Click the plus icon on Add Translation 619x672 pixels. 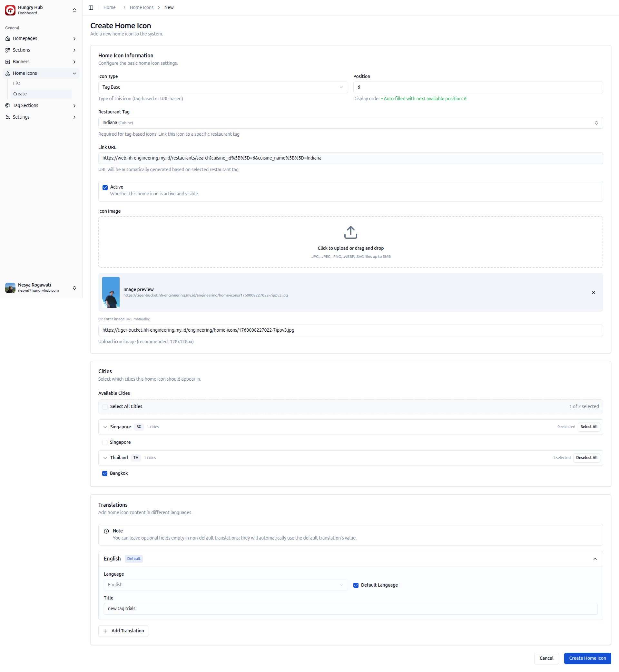105,631
